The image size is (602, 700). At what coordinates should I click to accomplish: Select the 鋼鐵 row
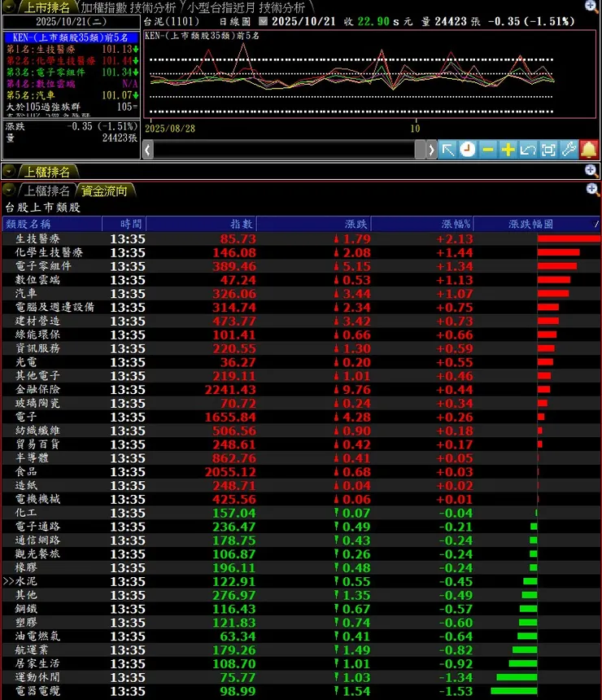[301, 609]
